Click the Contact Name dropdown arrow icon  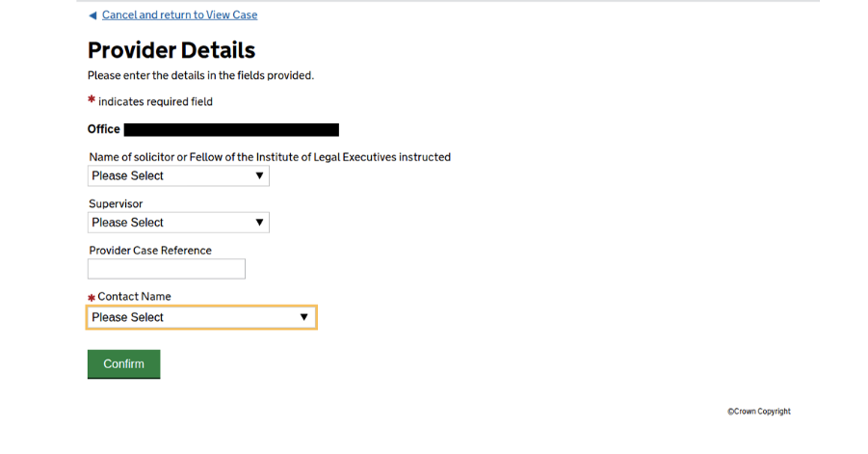tap(303, 317)
